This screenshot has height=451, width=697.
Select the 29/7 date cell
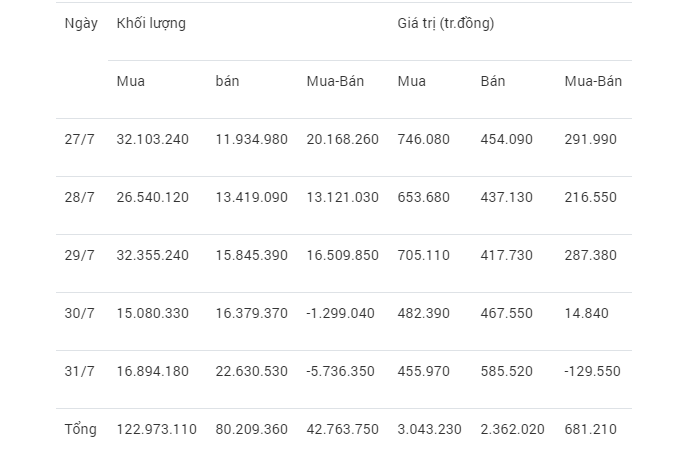78,255
